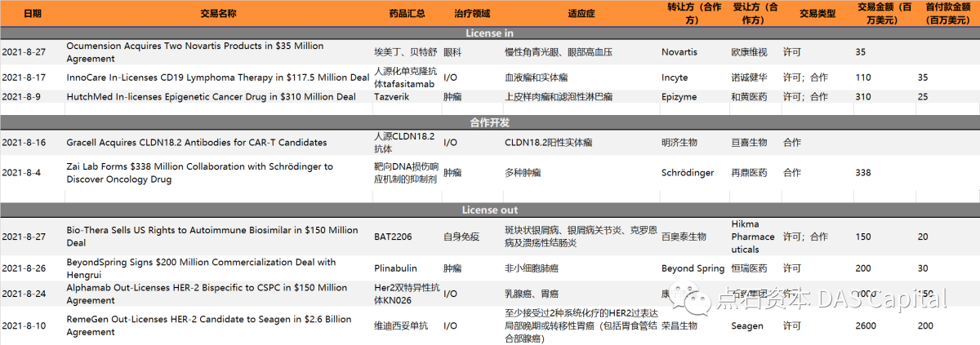
Task: Click the 血液瘤和实体瘤 indication cell
Action: 537,77
